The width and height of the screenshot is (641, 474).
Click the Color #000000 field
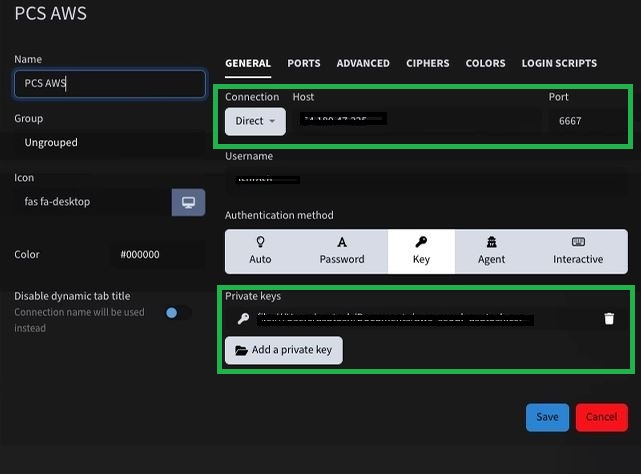[x=160, y=255]
